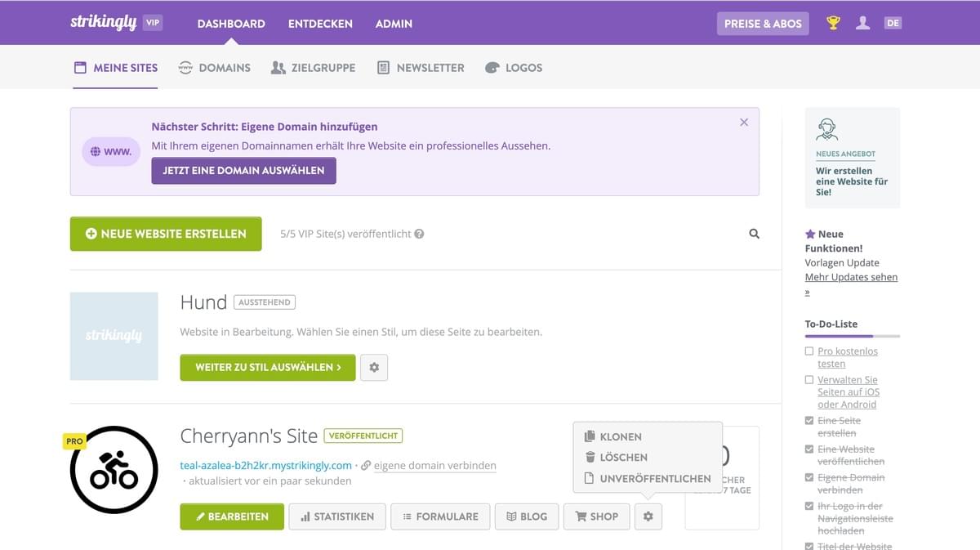Edit Cherryann's Site with Bearbeiten

click(232, 516)
